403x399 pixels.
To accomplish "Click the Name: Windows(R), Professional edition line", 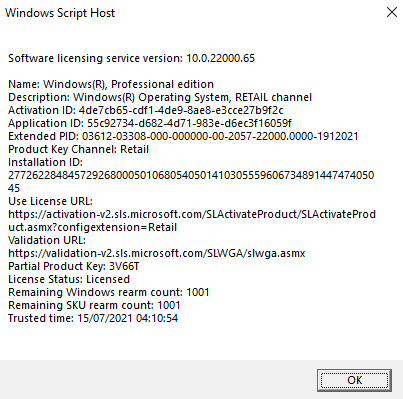I will [111, 84].
